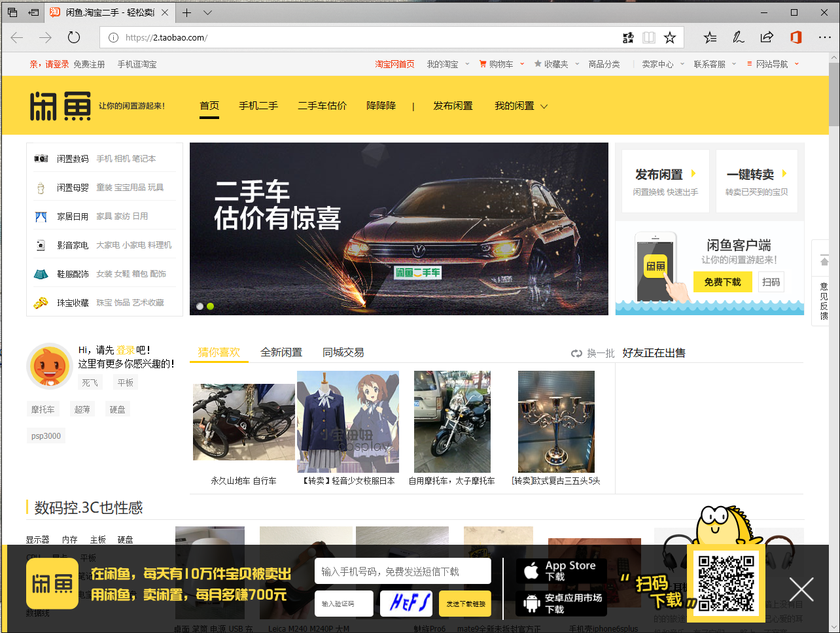This screenshot has width=840, height=633.
Task: Click the browser Forward arrow
Action: click(45, 38)
